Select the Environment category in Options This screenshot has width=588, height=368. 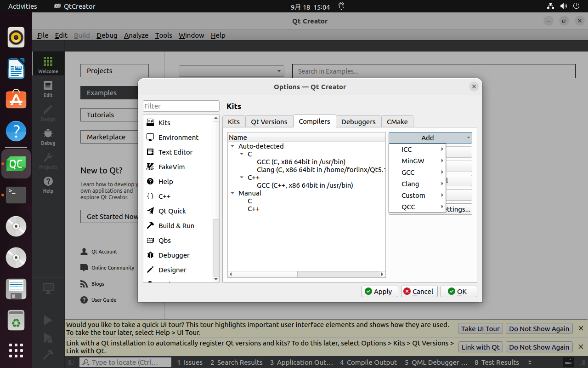coord(178,138)
